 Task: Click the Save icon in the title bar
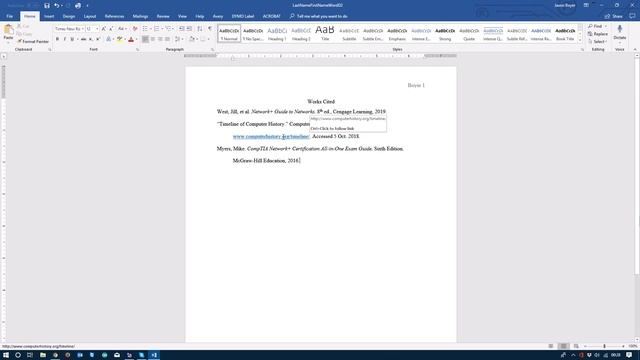47,5
